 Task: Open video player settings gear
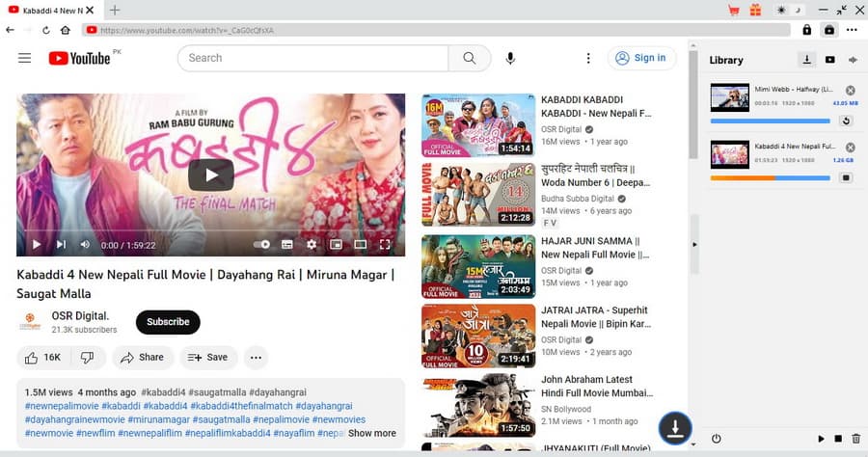click(x=311, y=245)
